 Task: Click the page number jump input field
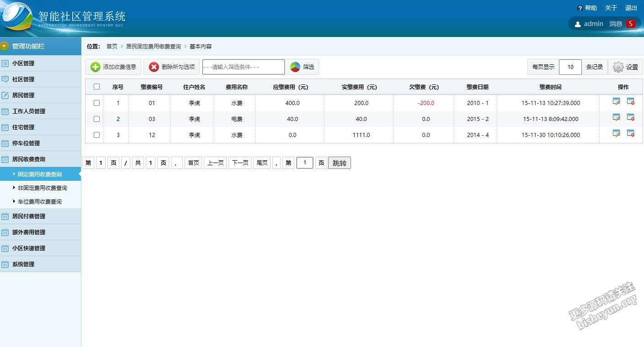pyautogui.click(x=305, y=163)
